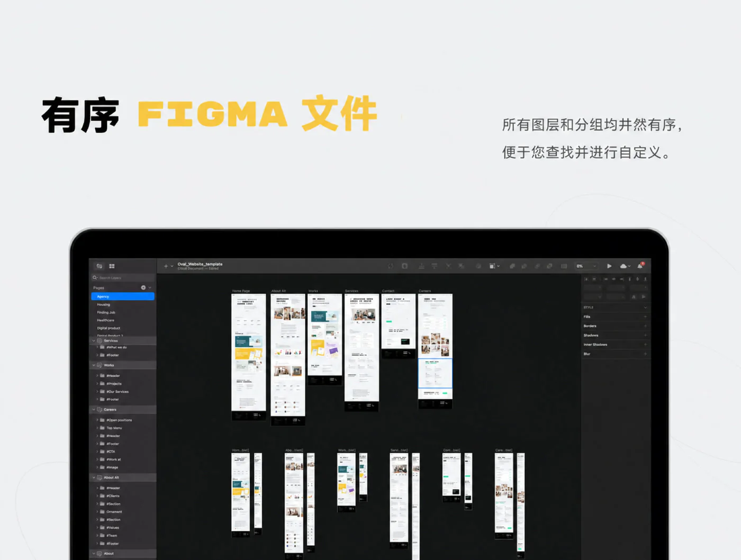Expand the #What we do group
Screen dimensions: 741x560
(x=97, y=347)
